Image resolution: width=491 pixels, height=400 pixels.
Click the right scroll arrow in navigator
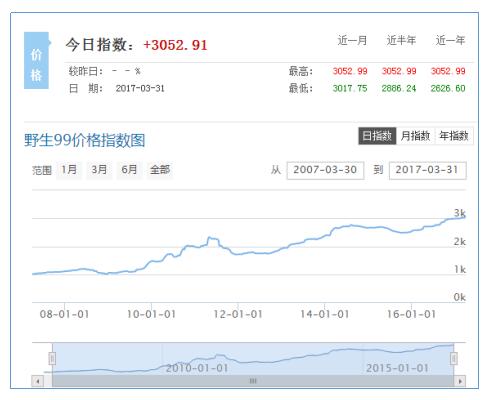coord(460,381)
